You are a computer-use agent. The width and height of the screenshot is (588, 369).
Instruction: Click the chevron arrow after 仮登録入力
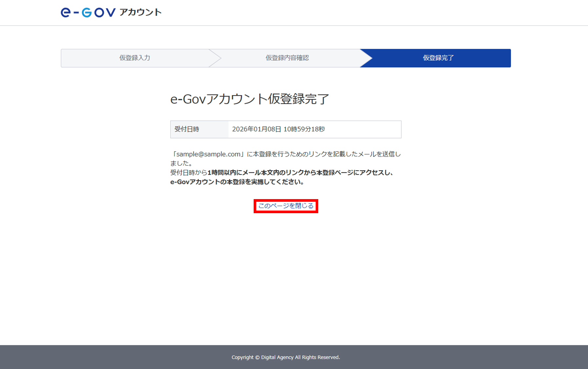(x=215, y=58)
